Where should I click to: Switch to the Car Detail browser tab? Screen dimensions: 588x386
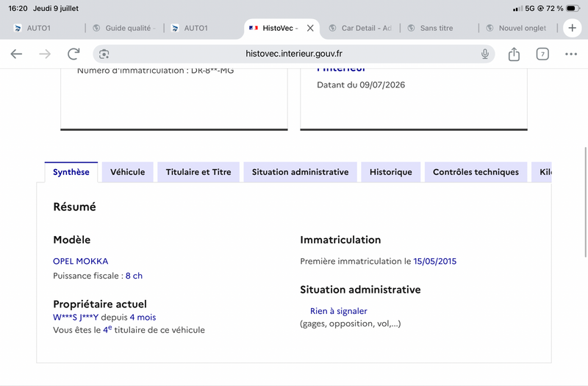(x=360, y=28)
